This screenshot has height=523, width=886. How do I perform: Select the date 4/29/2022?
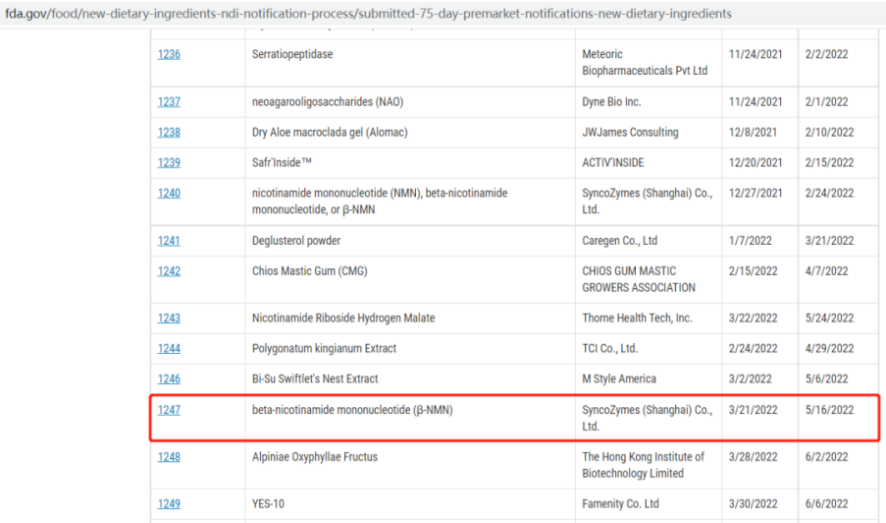click(829, 348)
